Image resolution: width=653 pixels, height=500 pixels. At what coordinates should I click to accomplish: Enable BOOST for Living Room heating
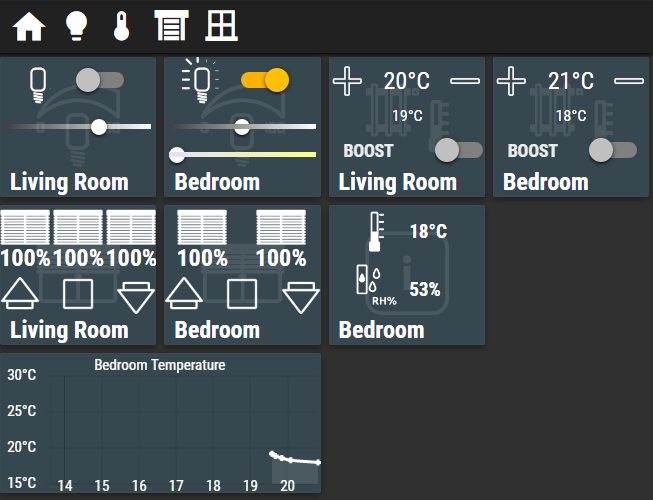click(x=459, y=150)
